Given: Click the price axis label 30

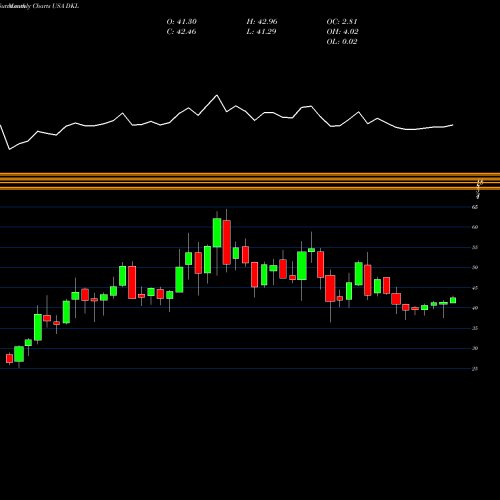Looking at the screenshot, I should [475, 348].
